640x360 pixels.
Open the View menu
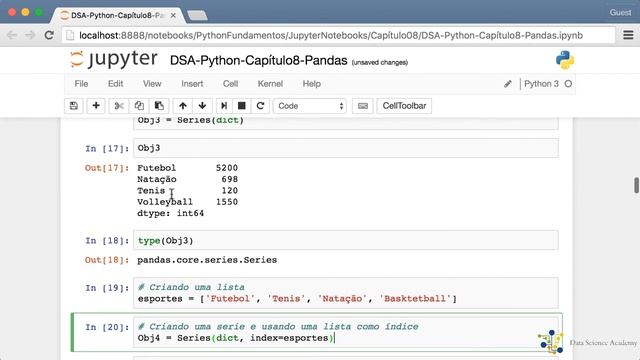152,84
